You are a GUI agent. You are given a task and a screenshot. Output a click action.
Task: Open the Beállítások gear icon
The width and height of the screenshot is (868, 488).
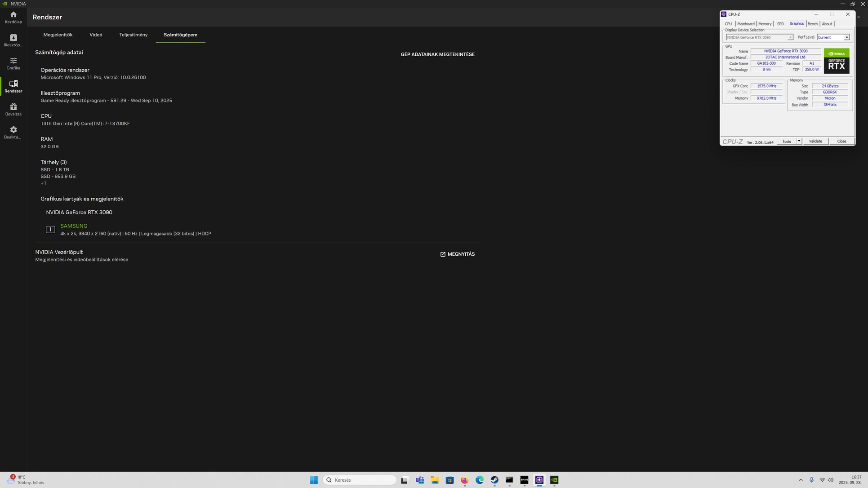coord(13,132)
